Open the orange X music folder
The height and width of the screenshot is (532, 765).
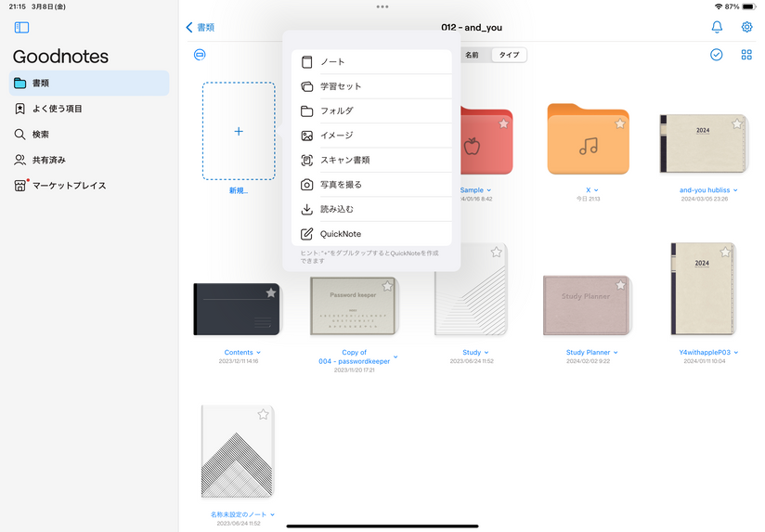point(588,139)
